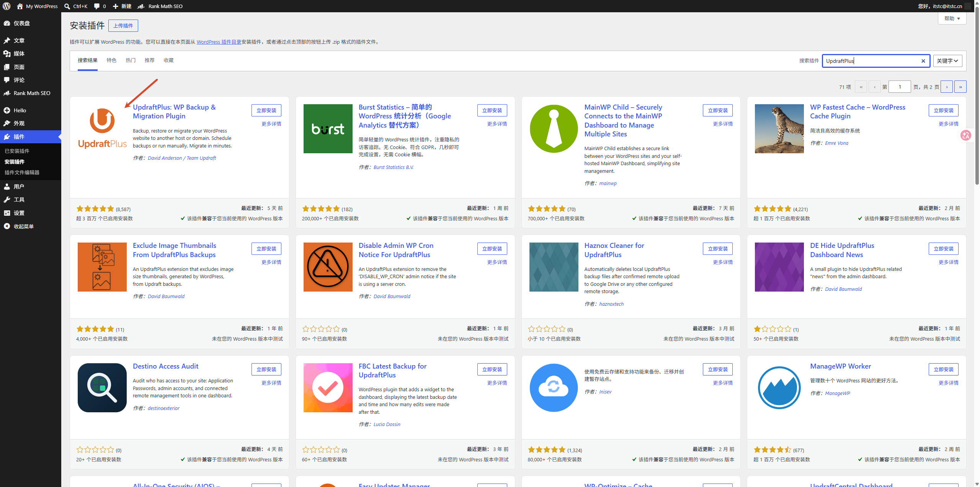
Task: Install the ManageWP Worker plugin
Action: pos(944,369)
